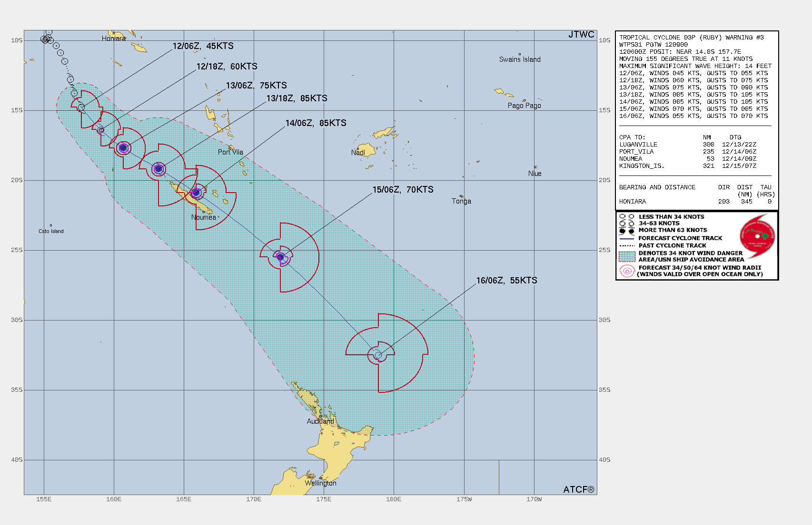Click the 14/06Z 85KTS forecast label
Image resolution: width=812 pixels, height=525 pixels.
point(316,123)
